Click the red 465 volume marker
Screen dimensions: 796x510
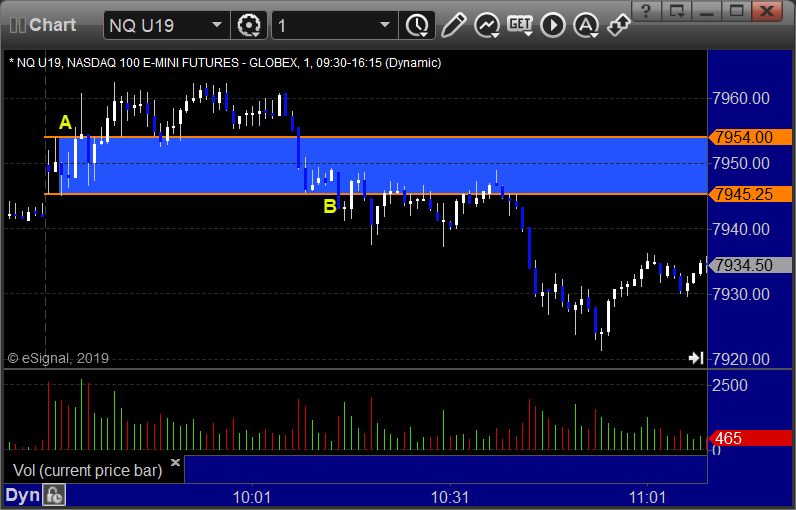750,438
